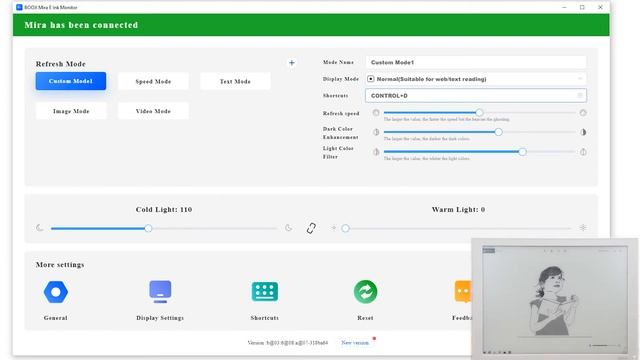Click the Mode Name field with Custom Mode1
640x360 pixels.
(476, 62)
